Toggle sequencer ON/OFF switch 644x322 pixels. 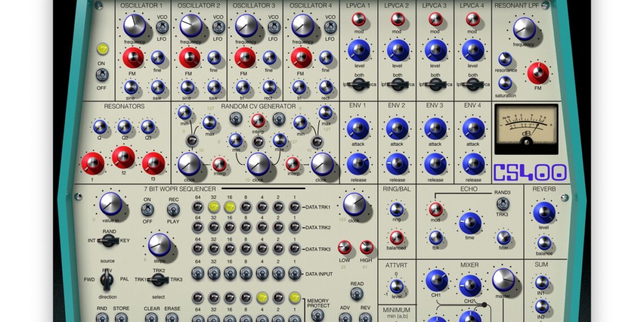147,210
